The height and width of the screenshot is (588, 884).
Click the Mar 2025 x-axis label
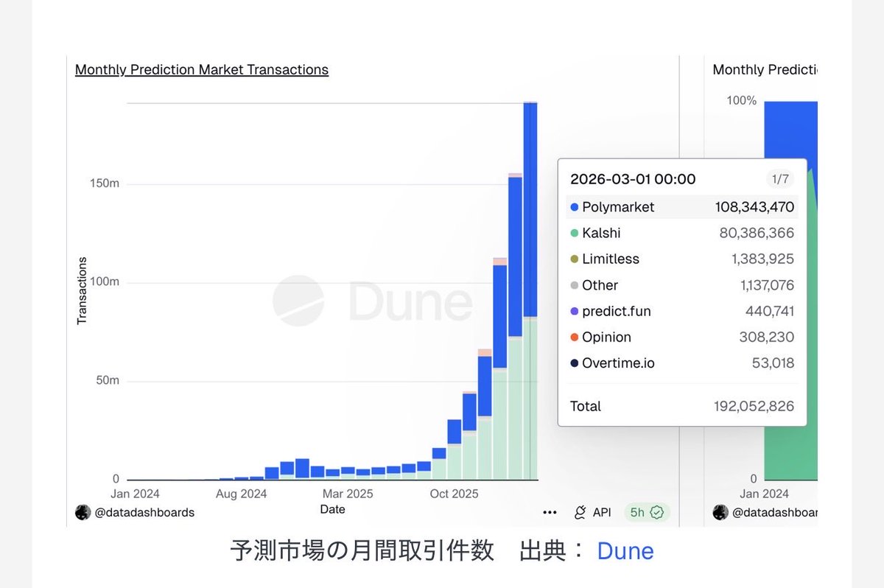pos(348,494)
